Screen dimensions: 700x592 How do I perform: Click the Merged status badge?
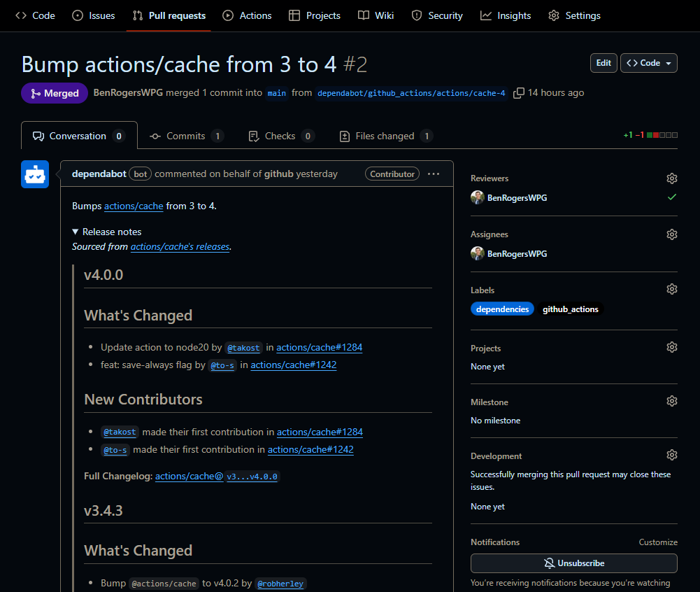tap(55, 93)
